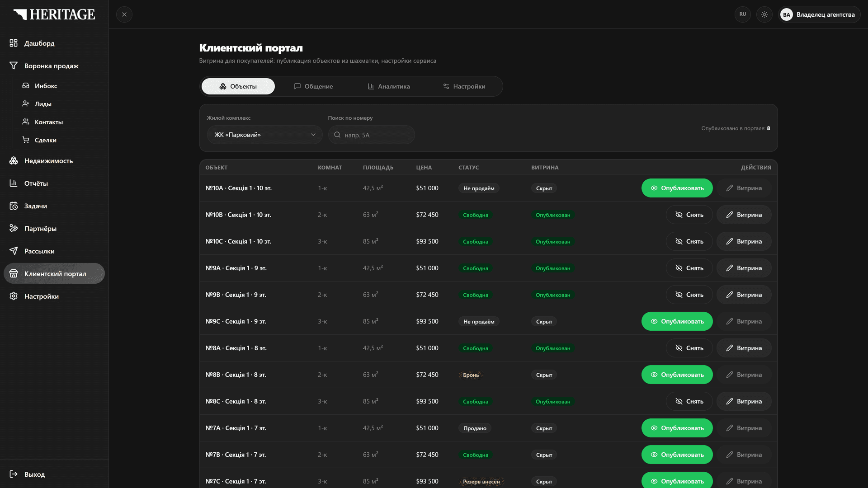868x488 pixels.
Task: Select the Объекты tab
Action: [238, 86]
